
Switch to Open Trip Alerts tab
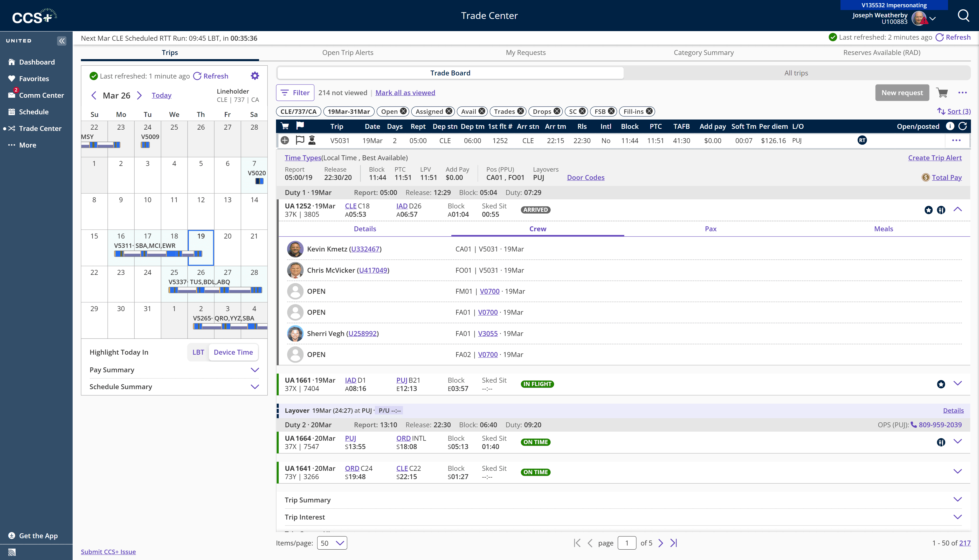(x=348, y=52)
